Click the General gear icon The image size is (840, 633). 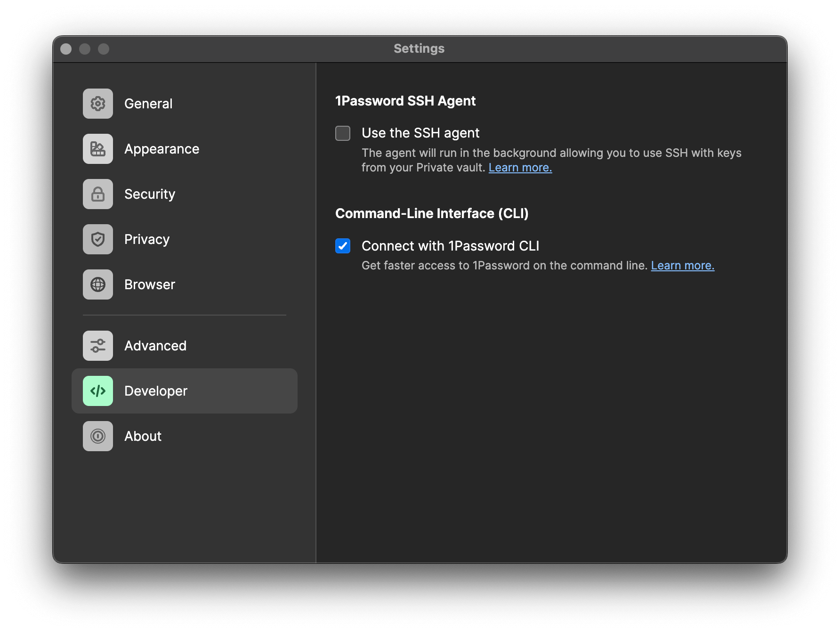(x=98, y=104)
